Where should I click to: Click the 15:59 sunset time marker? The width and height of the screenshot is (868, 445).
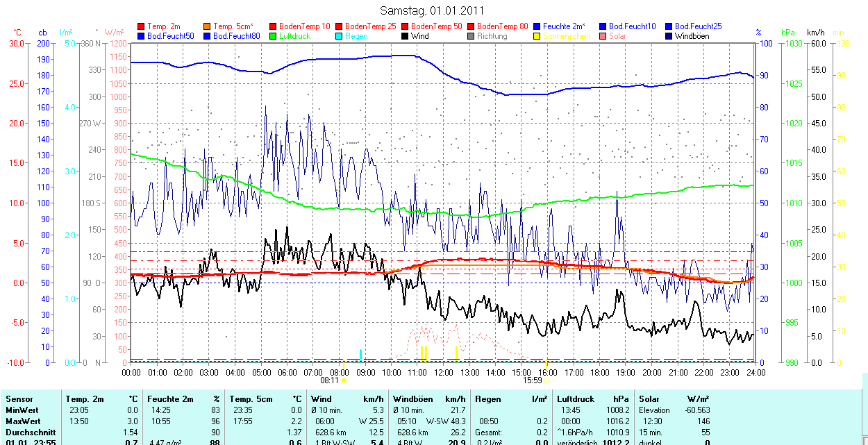[x=532, y=380]
